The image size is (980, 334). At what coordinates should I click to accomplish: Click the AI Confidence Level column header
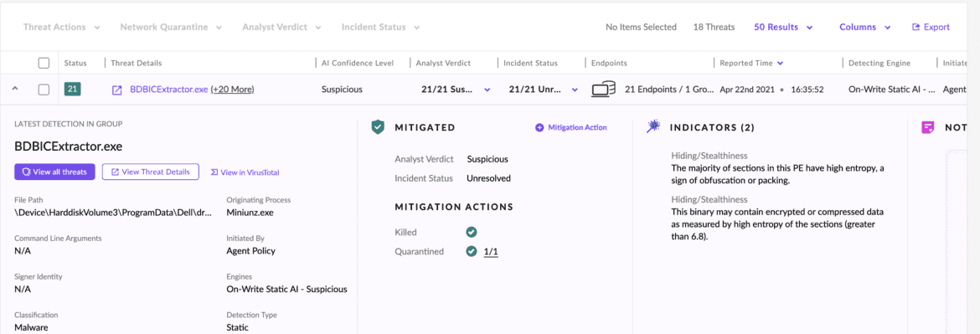(x=358, y=63)
